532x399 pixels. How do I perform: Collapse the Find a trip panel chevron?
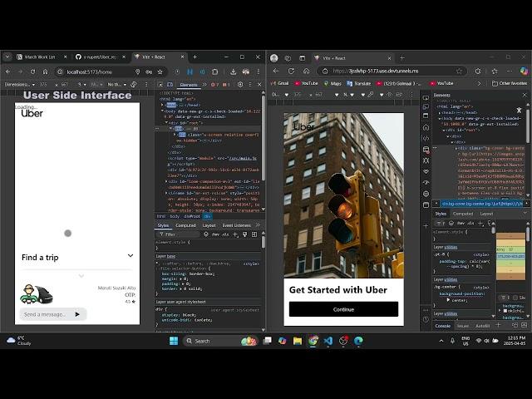131,256
